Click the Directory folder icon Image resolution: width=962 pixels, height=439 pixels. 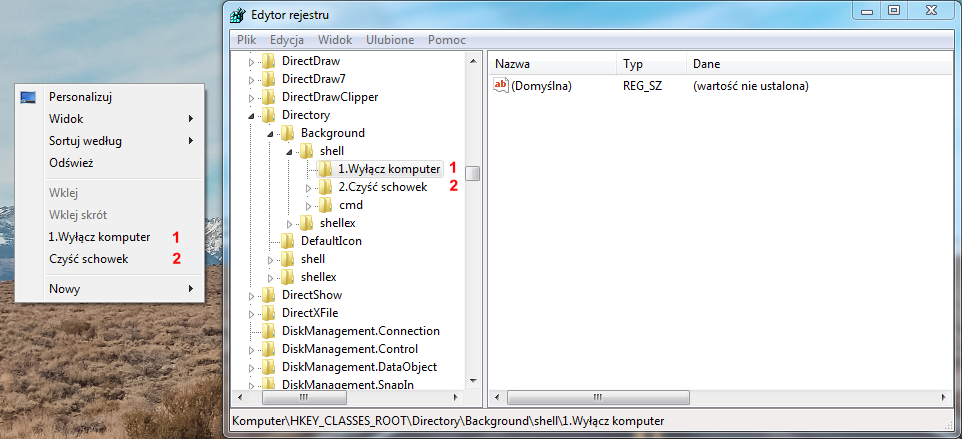click(x=268, y=115)
